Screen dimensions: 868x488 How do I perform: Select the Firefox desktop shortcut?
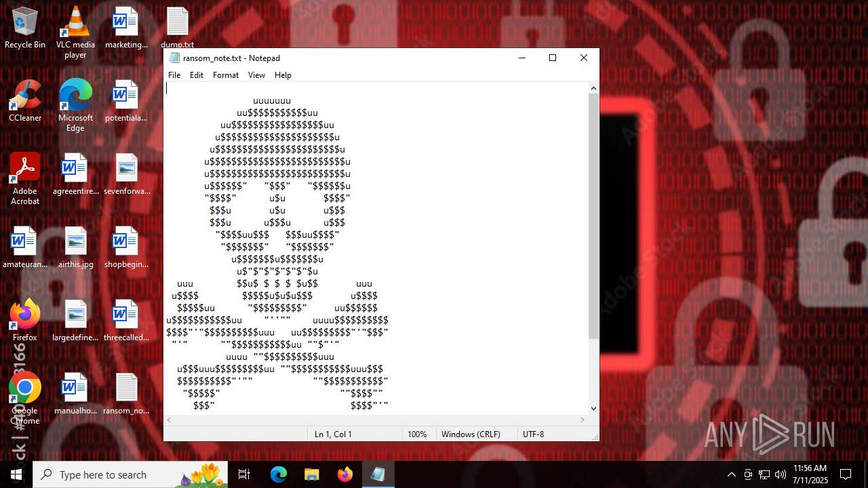[x=25, y=321]
